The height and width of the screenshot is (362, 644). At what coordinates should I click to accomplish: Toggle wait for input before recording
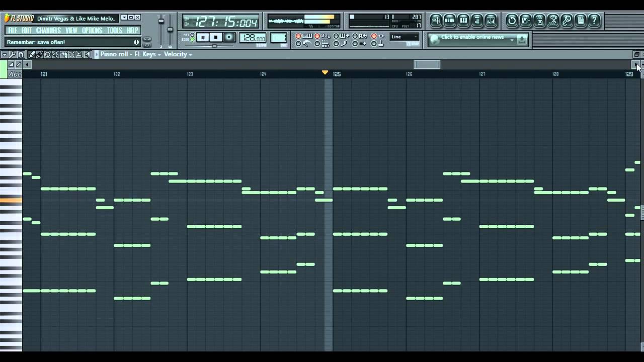[321, 44]
